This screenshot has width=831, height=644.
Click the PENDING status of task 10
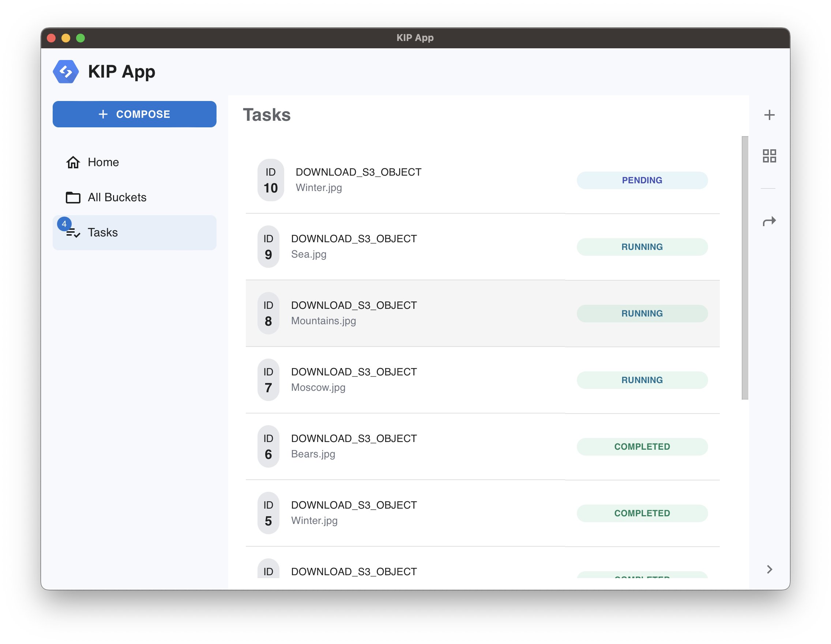point(642,180)
